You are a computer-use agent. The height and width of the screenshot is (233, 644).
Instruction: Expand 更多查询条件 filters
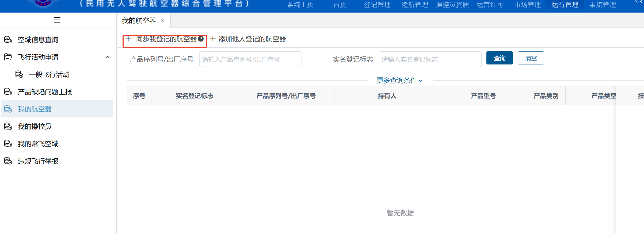coord(399,80)
